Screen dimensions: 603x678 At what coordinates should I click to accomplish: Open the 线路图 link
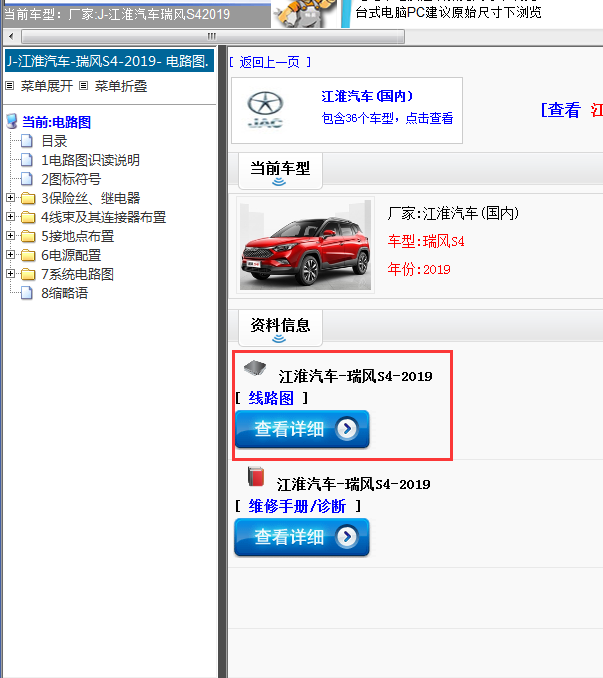coord(271,398)
